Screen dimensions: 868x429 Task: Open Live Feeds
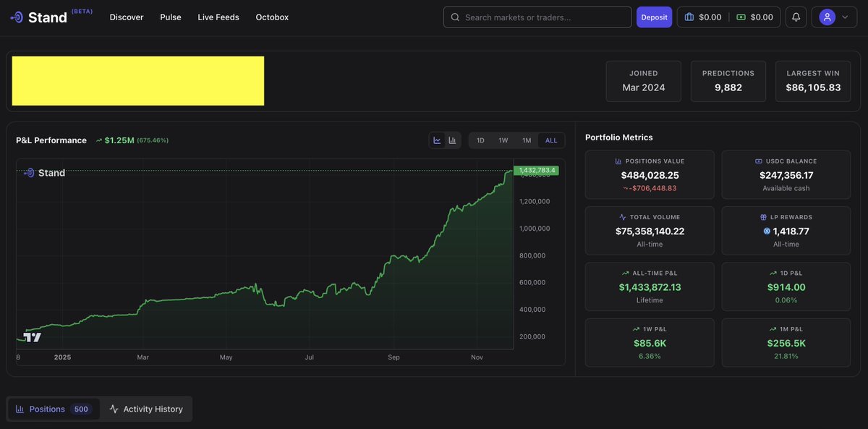[218, 17]
